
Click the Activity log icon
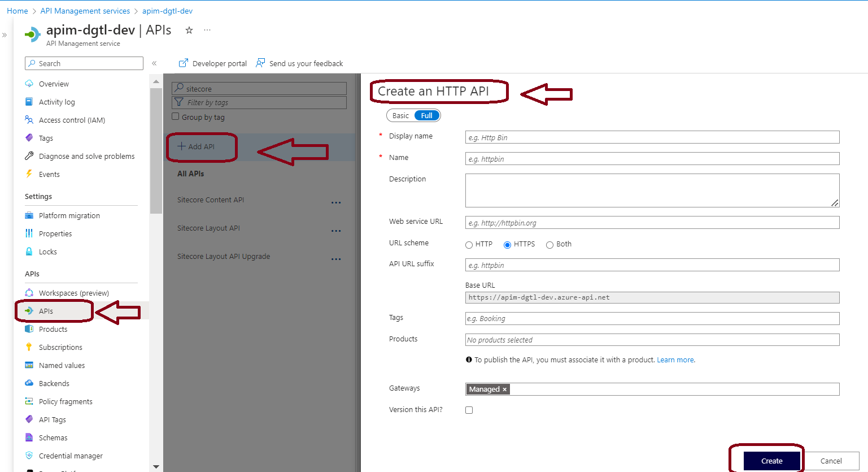29,102
